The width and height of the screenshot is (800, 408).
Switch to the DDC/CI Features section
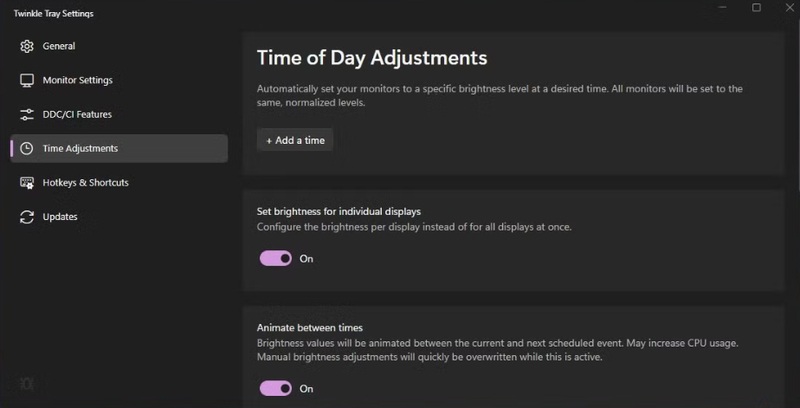pyautogui.click(x=77, y=114)
